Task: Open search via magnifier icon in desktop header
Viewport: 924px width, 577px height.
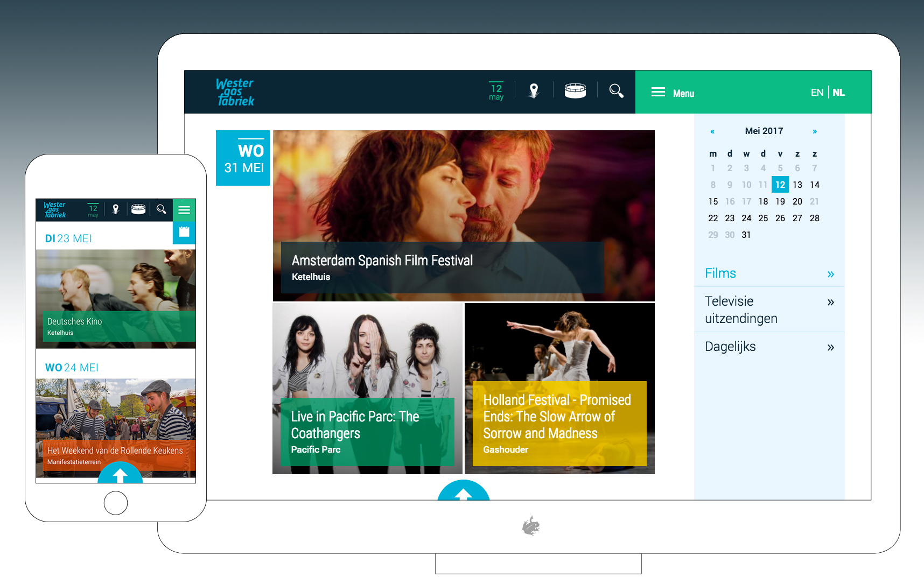Action: pos(617,90)
